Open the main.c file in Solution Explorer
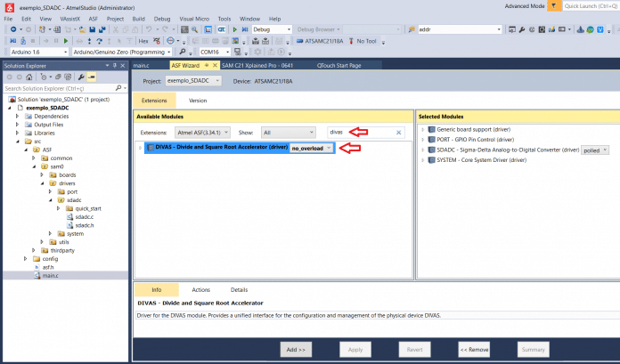This screenshot has width=620, height=364. [x=50, y=276]
